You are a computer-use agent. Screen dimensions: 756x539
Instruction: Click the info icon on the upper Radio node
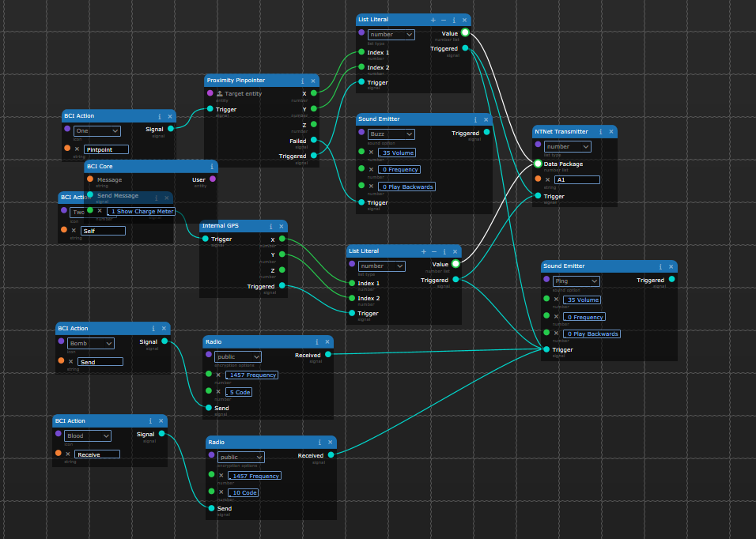319,341
